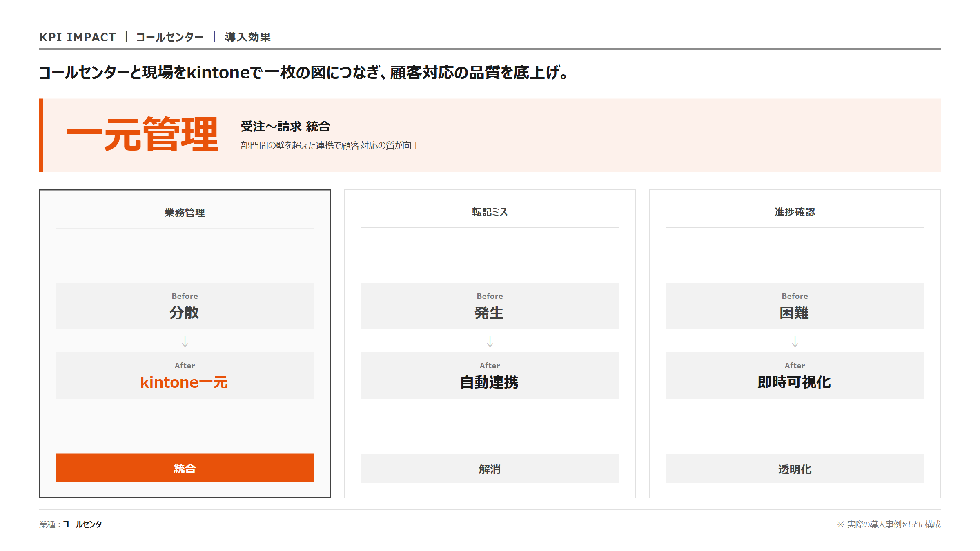
Task: Select the orange "kintone一元" text
Action: coord(184,382)
